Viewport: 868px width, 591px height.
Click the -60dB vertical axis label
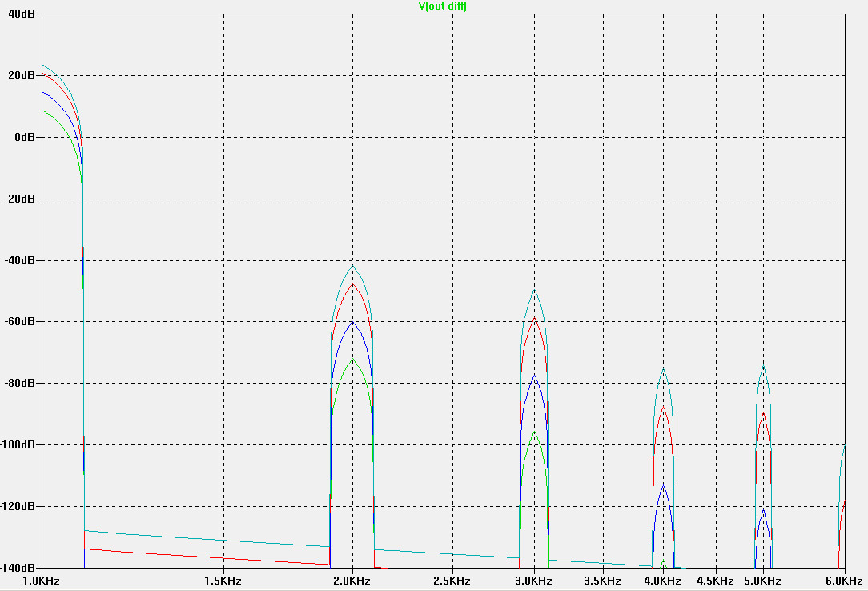coord(20,321)
